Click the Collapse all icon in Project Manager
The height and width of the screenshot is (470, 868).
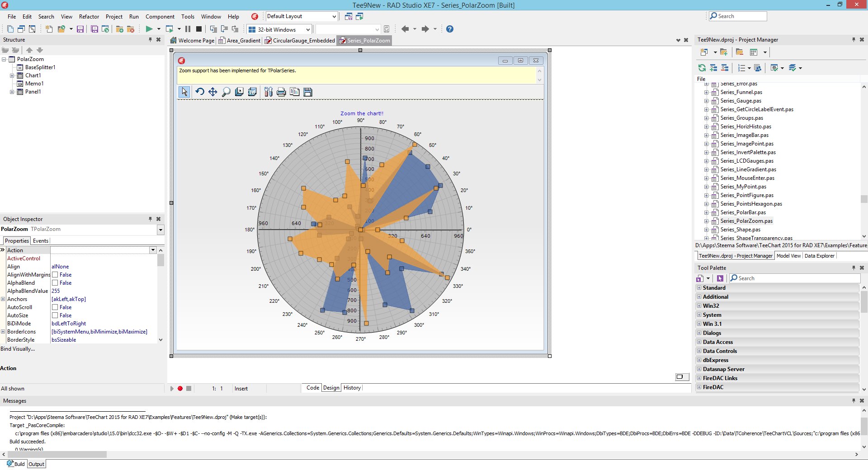[x=725, y=68]
